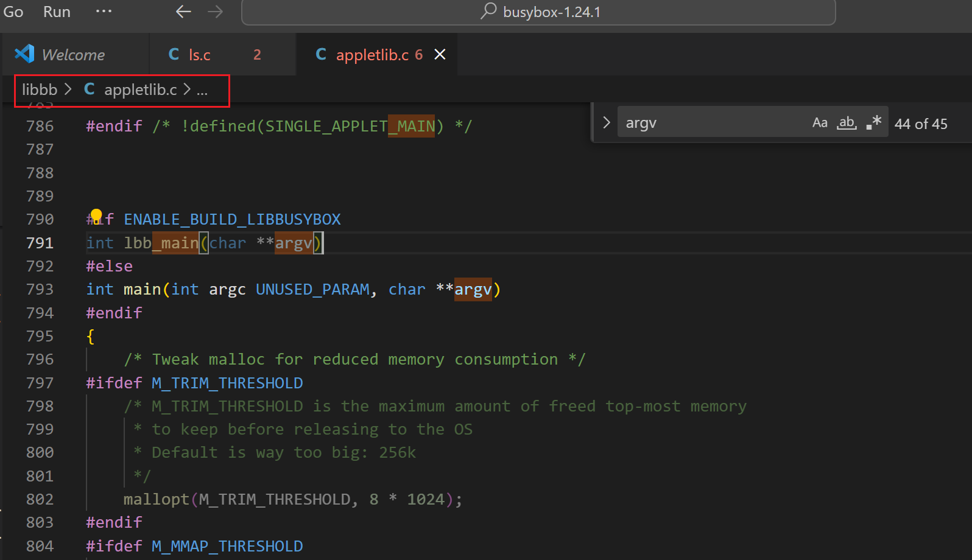Open the libbb breadcrumb folder

40,89
